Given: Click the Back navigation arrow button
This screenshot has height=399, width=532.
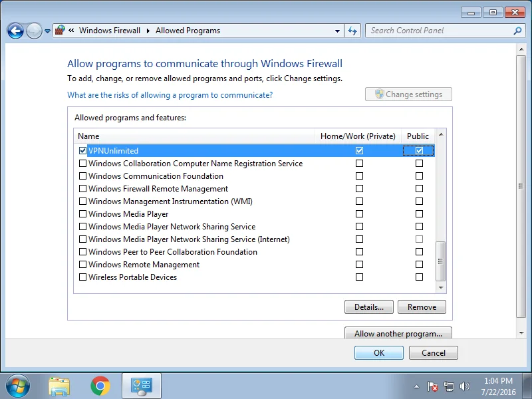Looking at the screenshot, I should click(15, 31).
